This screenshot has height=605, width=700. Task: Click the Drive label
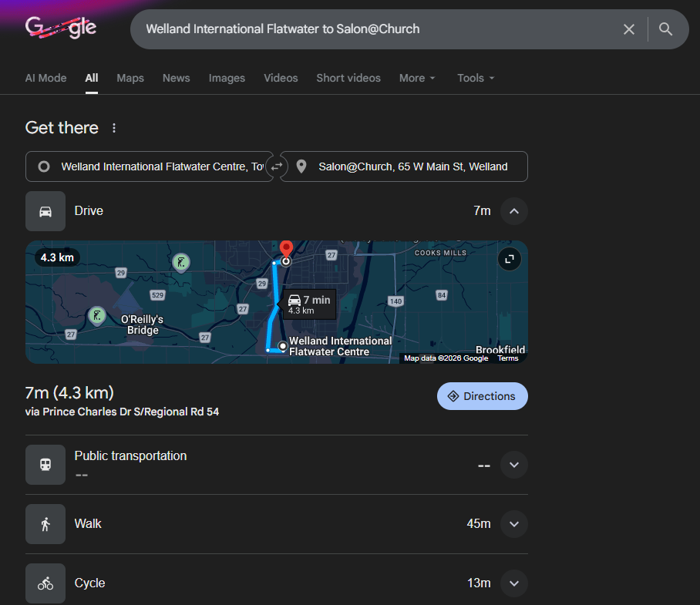[89, 210]
